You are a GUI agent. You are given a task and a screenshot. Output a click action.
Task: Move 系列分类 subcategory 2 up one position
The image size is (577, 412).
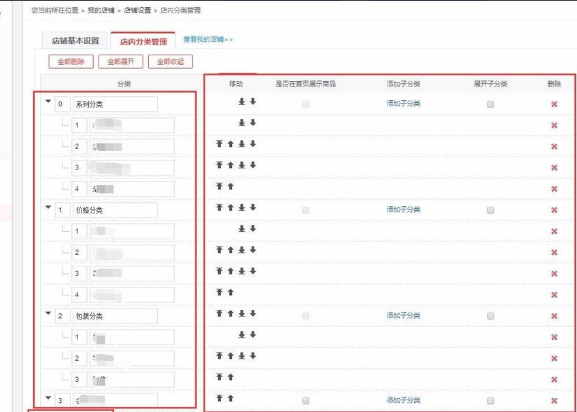point(231,144)
